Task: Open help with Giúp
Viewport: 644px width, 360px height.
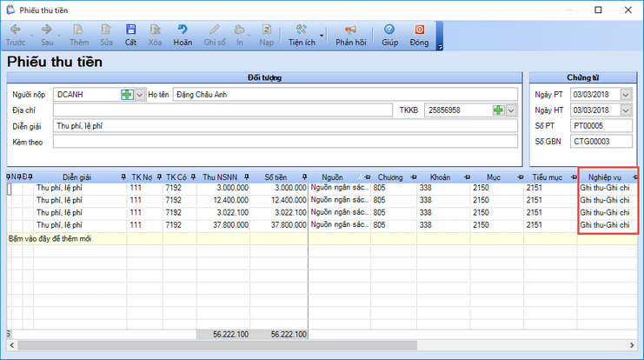Action: [x=389, y=35]
